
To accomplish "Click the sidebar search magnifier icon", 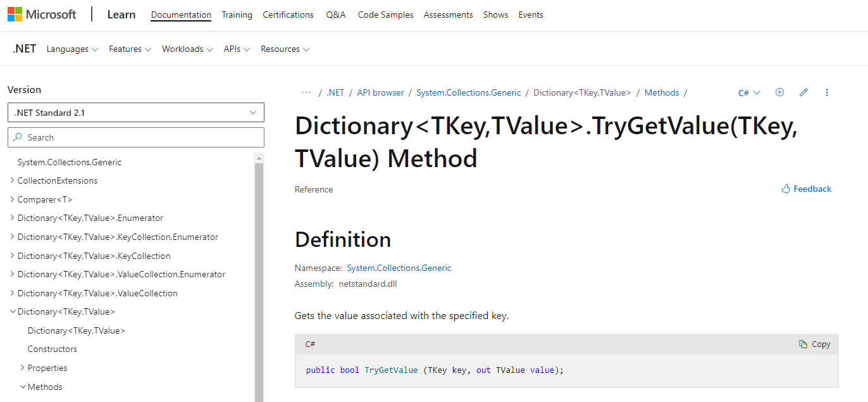I will [x=18, y=137].
